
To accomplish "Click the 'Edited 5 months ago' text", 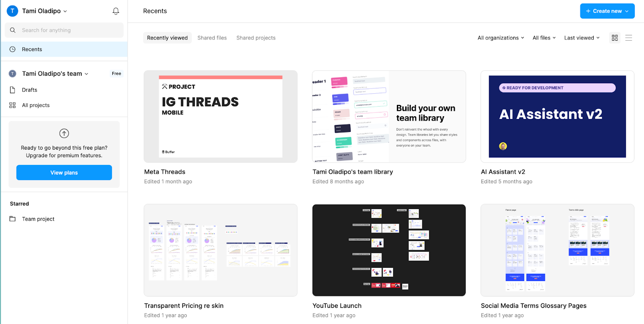I will coord(506,182).
